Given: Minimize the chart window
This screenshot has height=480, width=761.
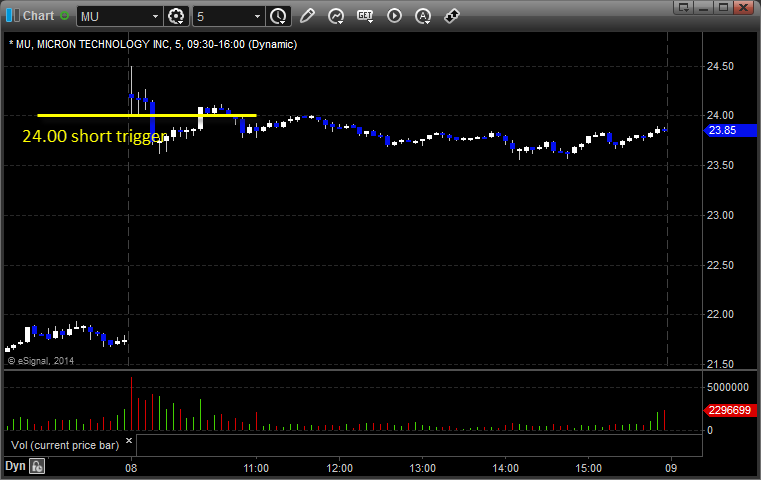Looking at the screenshot, I should 704,7.
